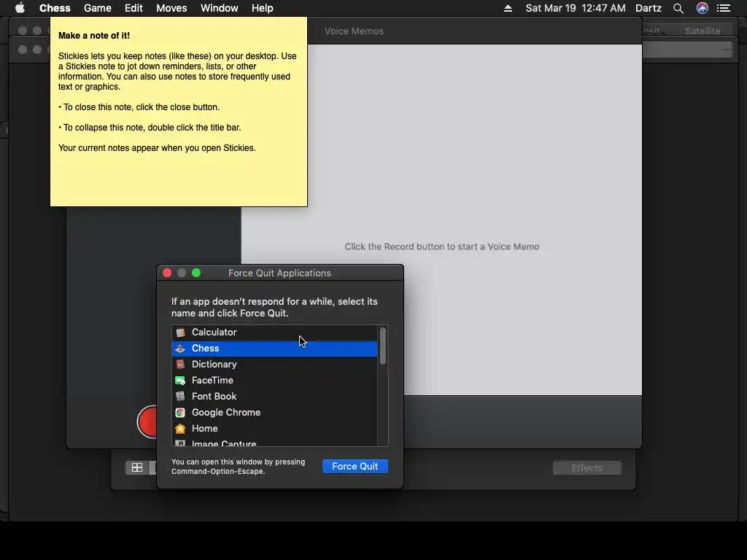Select Dictionary in the Force Quit list
This screenshot has height=560, width=747.
274,365
